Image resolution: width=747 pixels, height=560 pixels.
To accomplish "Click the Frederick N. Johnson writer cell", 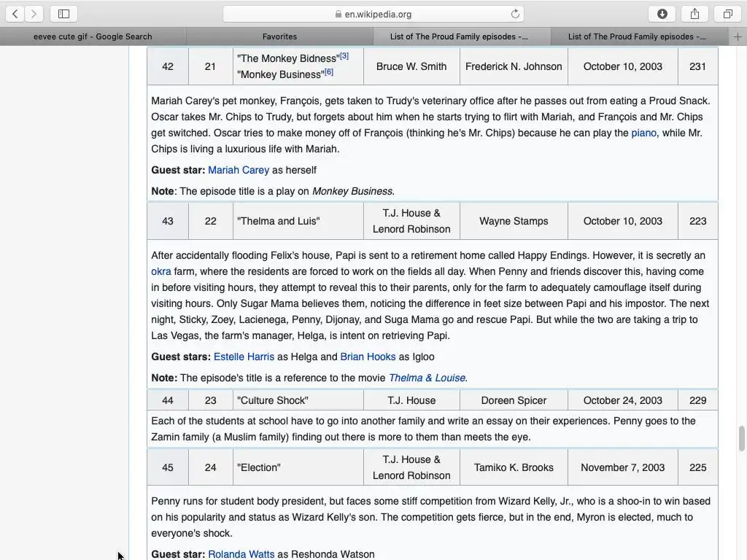I will 514,66.
